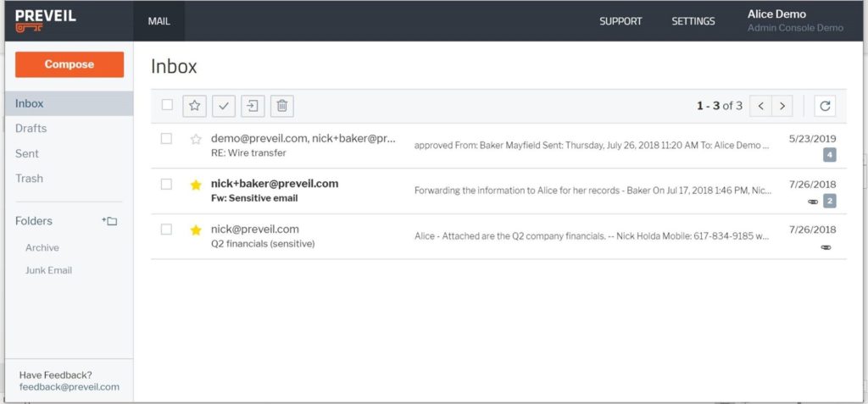Select the Fw: Sensitive email checkbox
Viewport: 868px width, 404px height.
[x=166, y=184]
